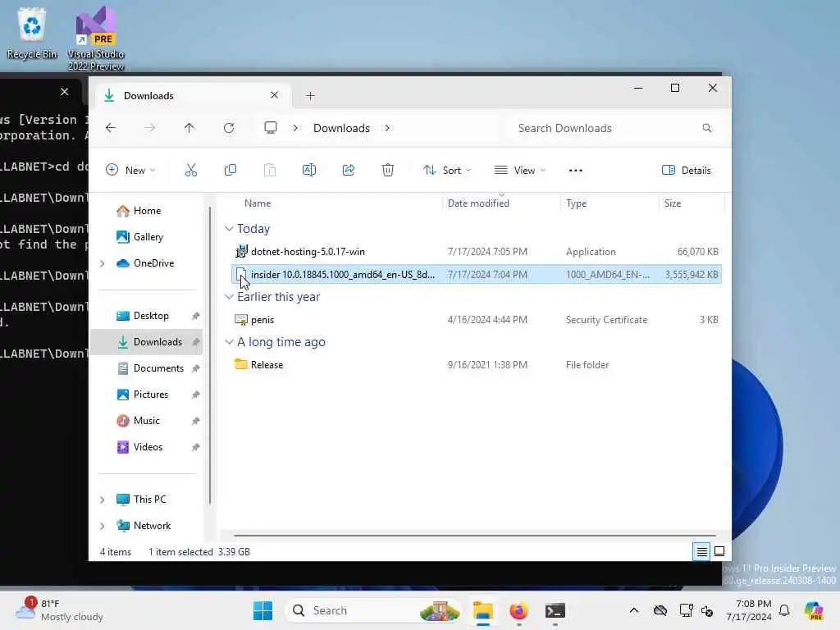
Task: Open the weather widget showing 81°F
Action: click(59, 610)
